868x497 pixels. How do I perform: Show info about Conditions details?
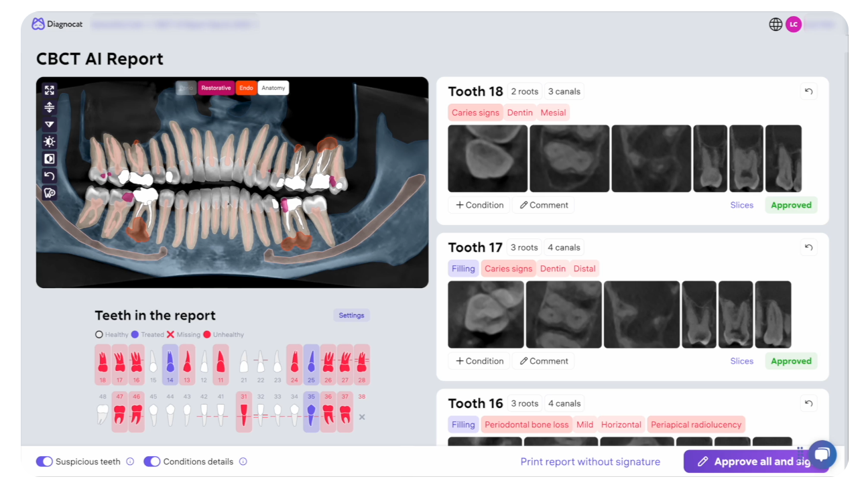243,461
